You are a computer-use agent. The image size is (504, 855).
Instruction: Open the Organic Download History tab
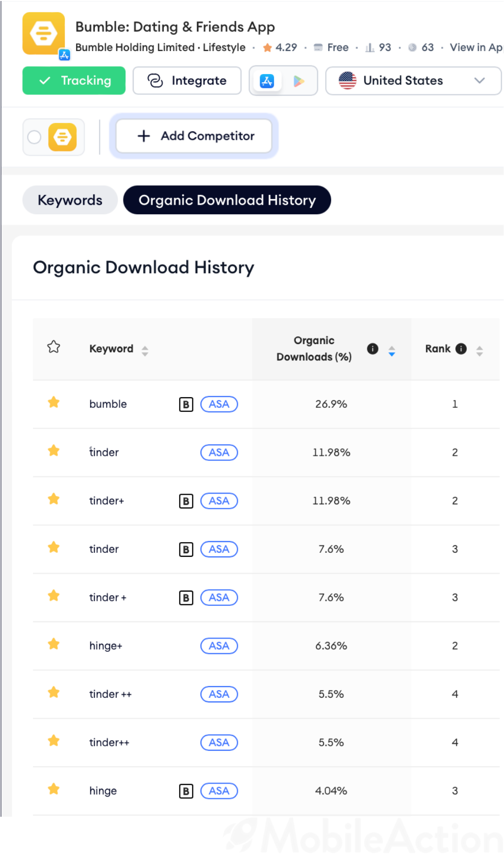[227, 200]
